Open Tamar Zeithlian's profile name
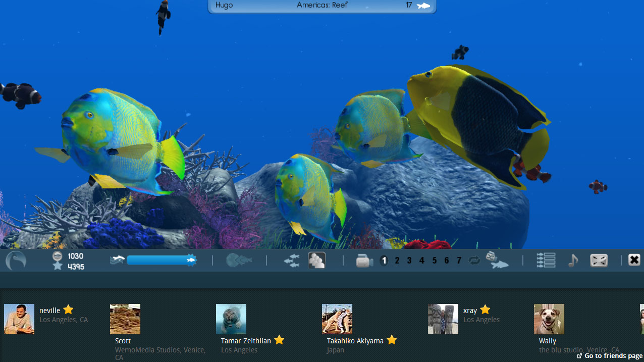 point(246,341)
